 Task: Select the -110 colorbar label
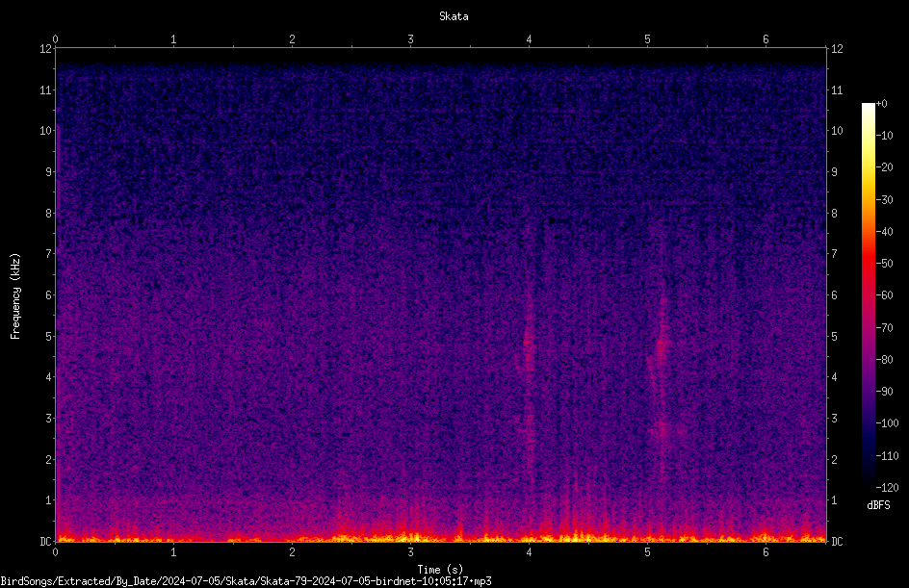point(887,456)
